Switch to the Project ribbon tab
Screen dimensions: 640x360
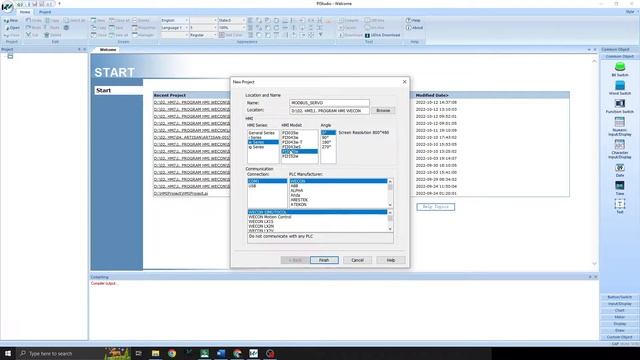45,12
